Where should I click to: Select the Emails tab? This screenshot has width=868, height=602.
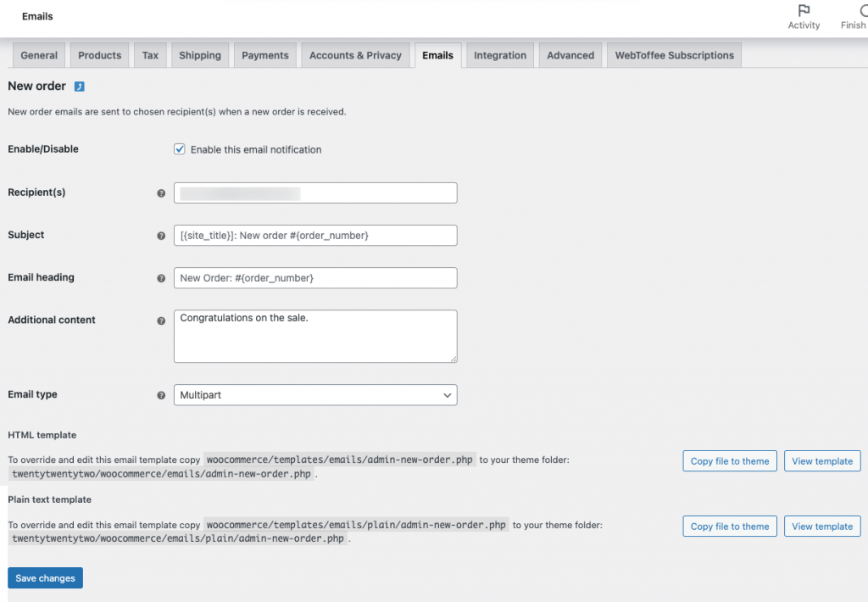(438, 55)
